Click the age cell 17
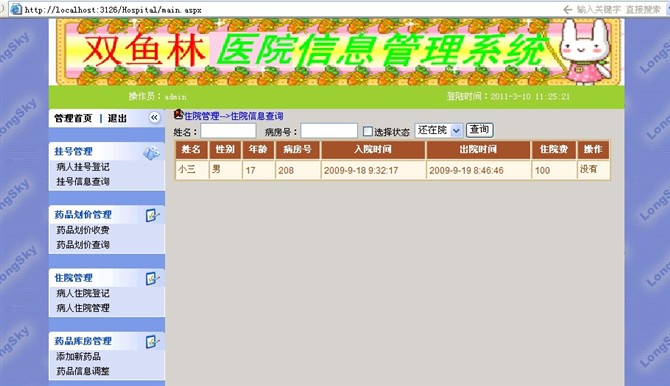 [x=258, y=170]
